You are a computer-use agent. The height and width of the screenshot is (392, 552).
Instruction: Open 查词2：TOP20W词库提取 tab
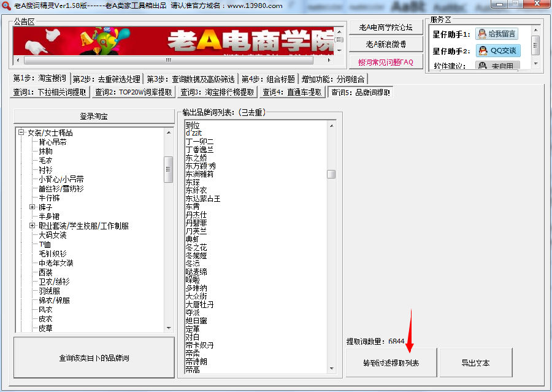134,92
